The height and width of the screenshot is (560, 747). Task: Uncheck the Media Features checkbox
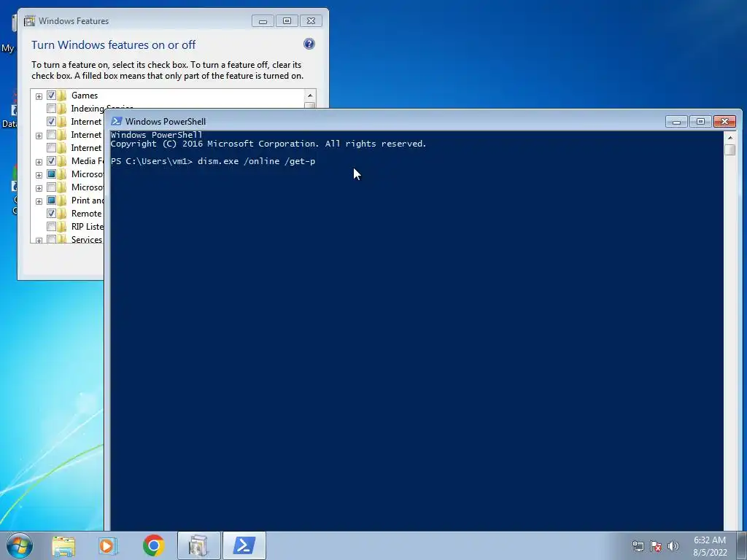pyautogui.click(x=52, y=161)
